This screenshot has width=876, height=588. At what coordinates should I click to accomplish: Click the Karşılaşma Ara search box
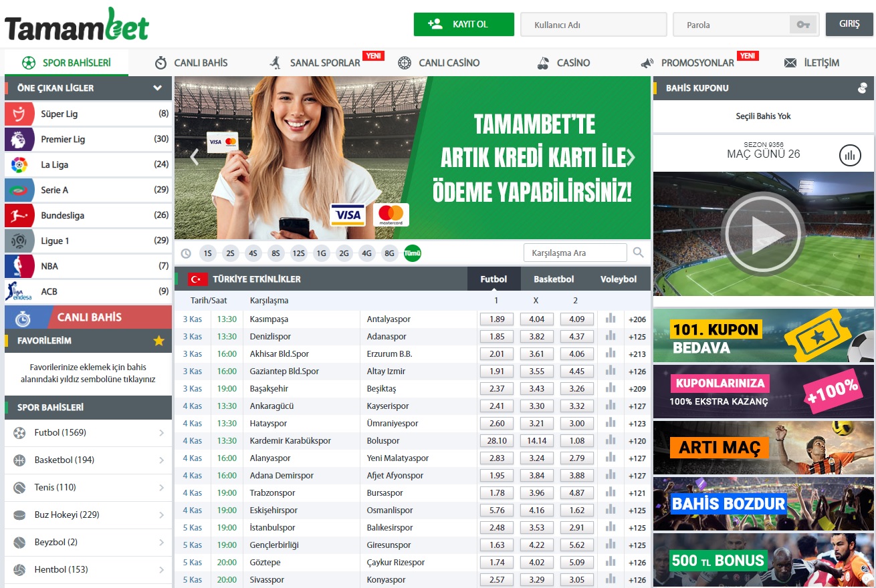point(575,253)
